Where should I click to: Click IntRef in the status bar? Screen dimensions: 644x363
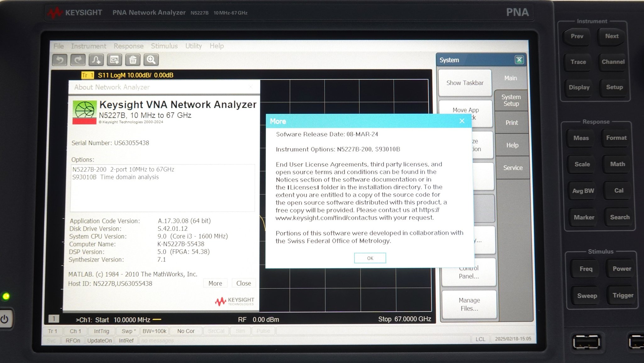[126, 341]
